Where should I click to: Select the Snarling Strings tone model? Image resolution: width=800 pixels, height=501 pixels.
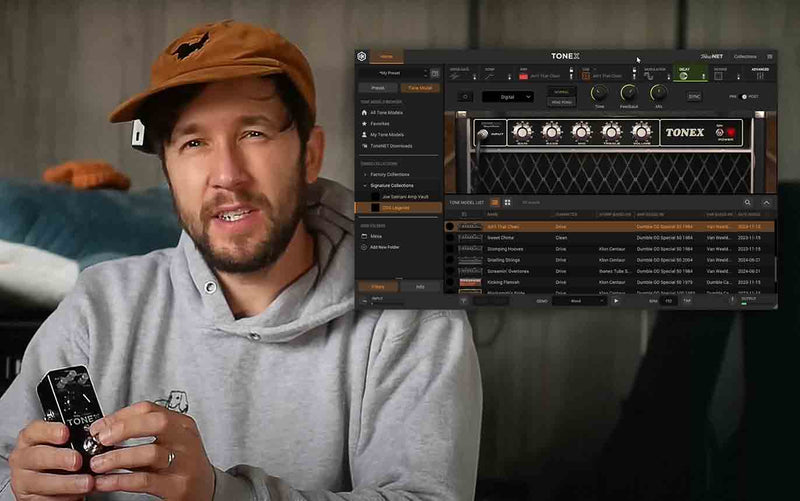[609, 260]
